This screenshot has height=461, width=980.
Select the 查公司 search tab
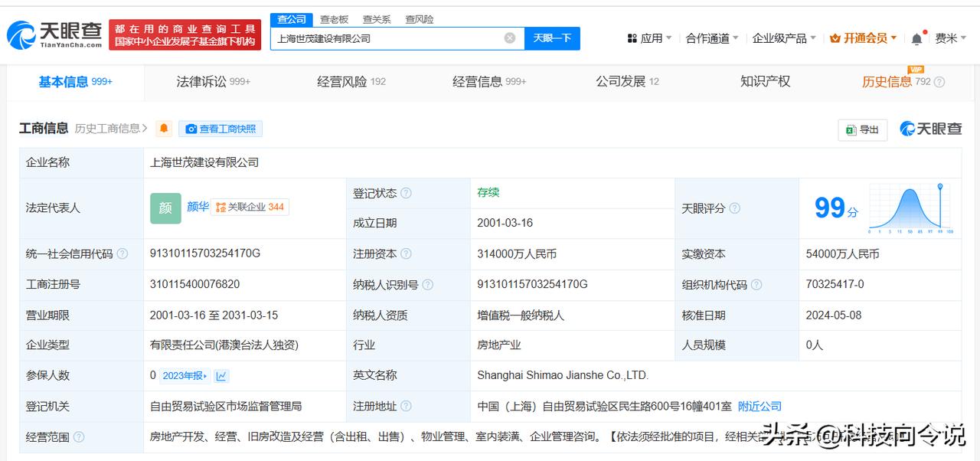[x=292, y=19]
